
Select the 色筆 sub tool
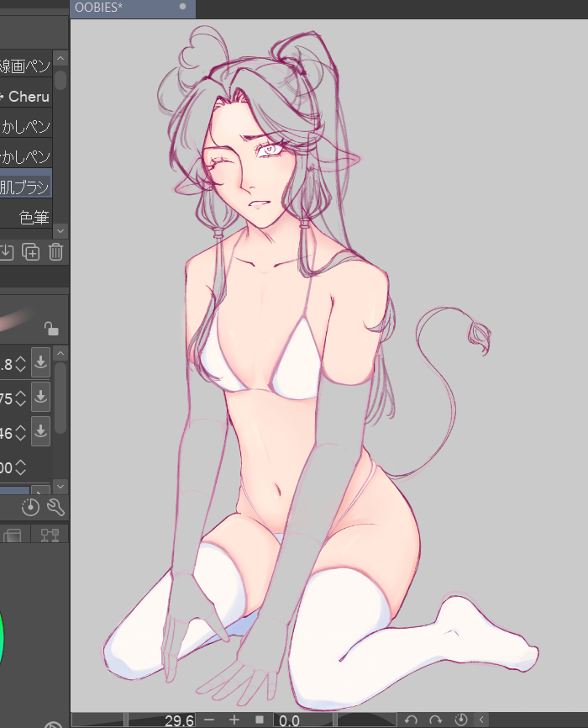(x=25, y=217)
